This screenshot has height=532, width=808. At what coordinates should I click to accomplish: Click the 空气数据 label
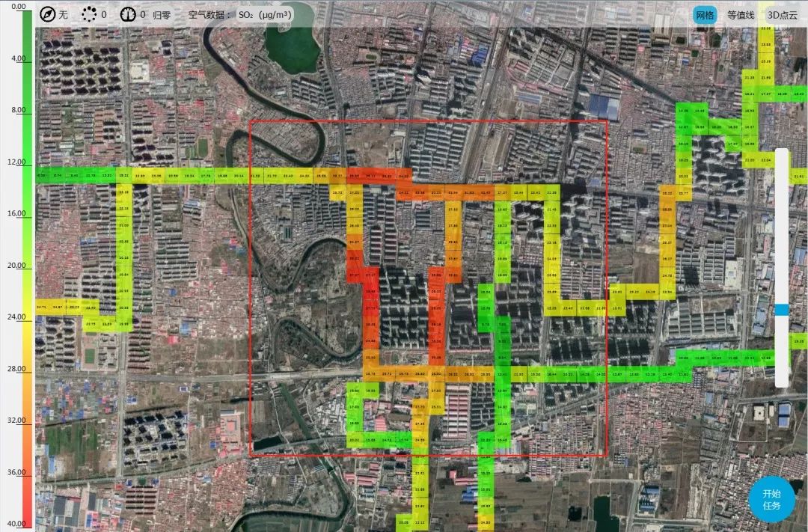tap(209, 14)
